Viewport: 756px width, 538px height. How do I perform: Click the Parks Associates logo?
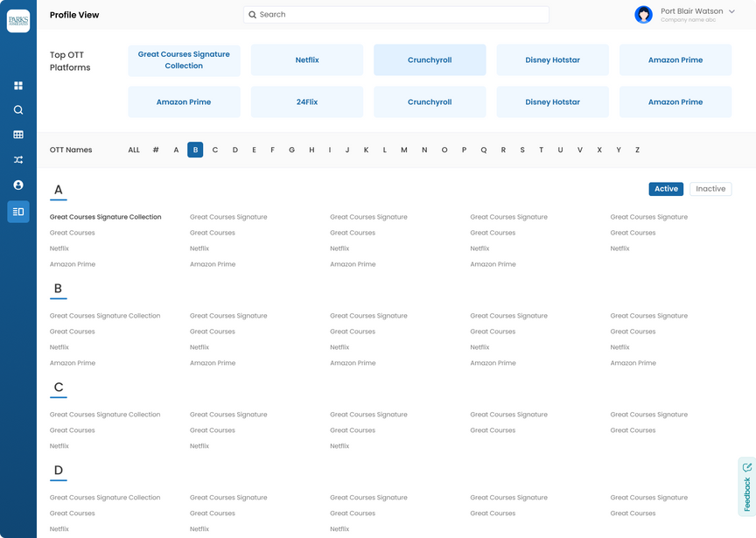[18, 21]
